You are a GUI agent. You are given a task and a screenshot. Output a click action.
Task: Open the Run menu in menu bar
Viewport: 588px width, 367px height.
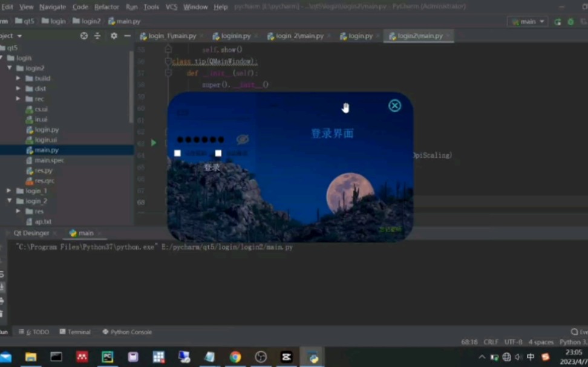tap(132, 7)
